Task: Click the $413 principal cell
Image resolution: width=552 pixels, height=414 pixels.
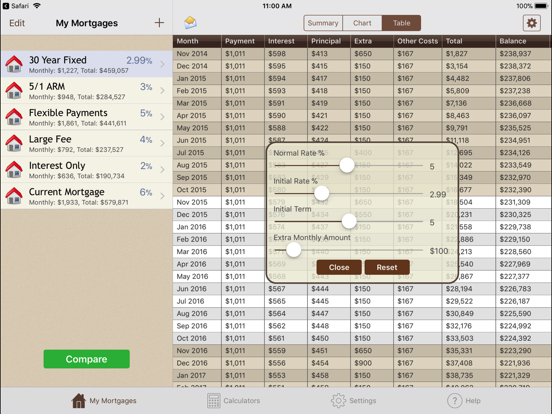Action: [328, 54]
